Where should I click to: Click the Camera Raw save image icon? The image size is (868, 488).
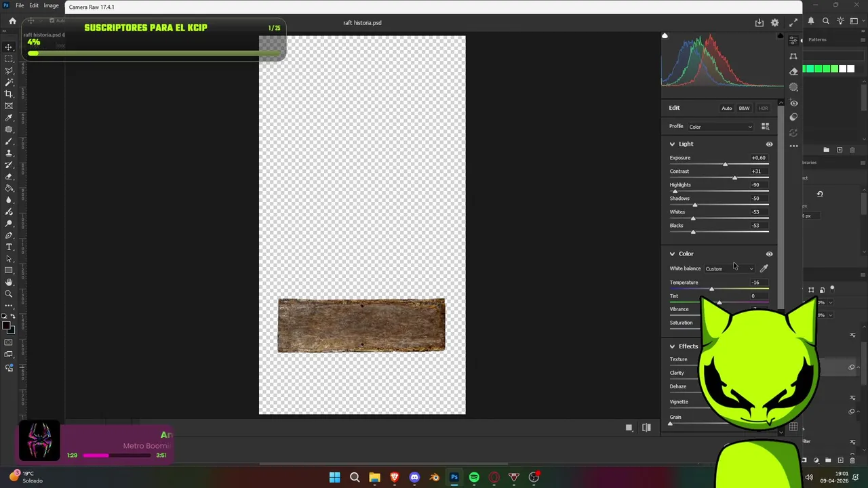(x=759, y=22)
